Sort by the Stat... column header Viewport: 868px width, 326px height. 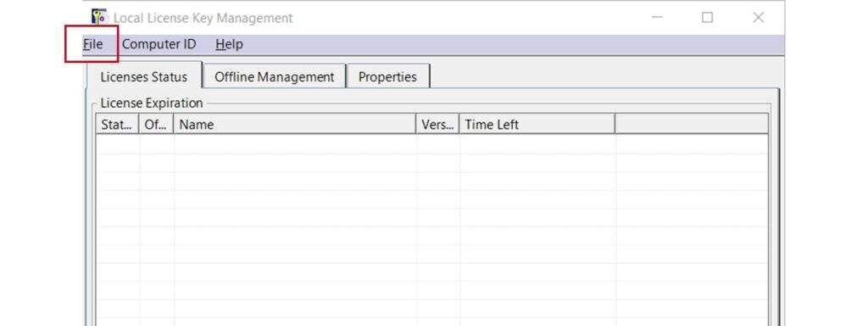(118, 125)
